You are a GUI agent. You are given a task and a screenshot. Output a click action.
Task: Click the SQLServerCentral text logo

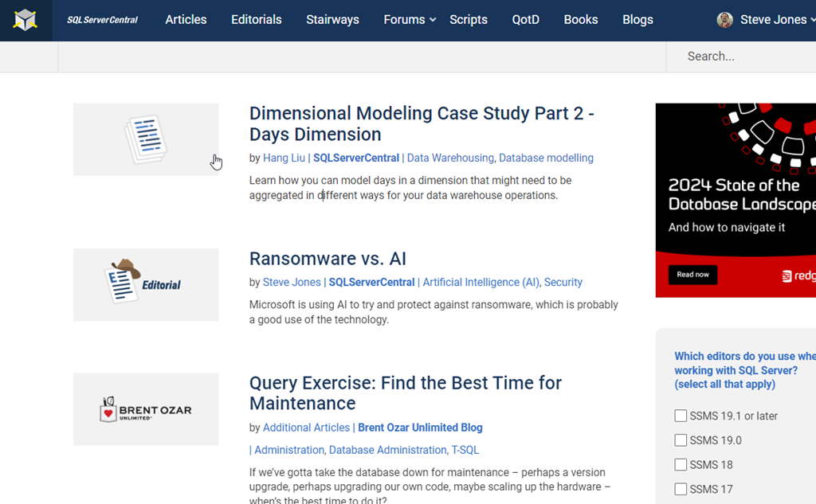coord(102,20)
